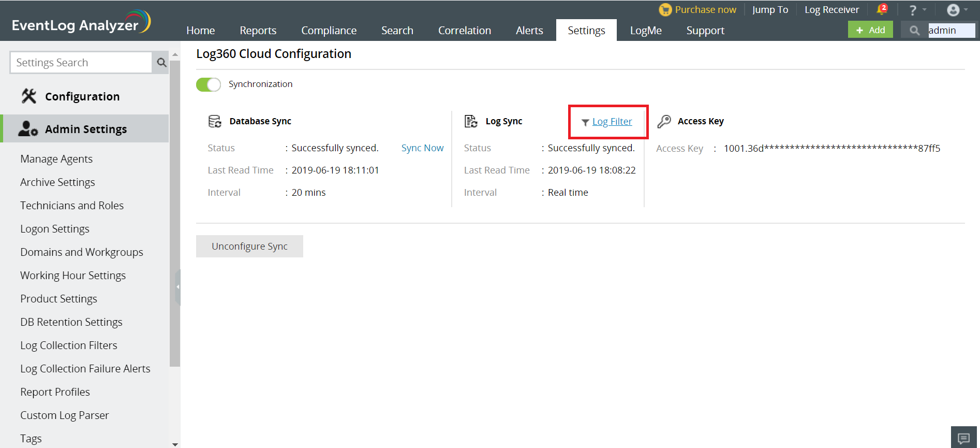The width and height of the screenshot is (980, 448).
Task: Click the Log Sync icon
Action: pyautogui.click(x=471, y=121)
